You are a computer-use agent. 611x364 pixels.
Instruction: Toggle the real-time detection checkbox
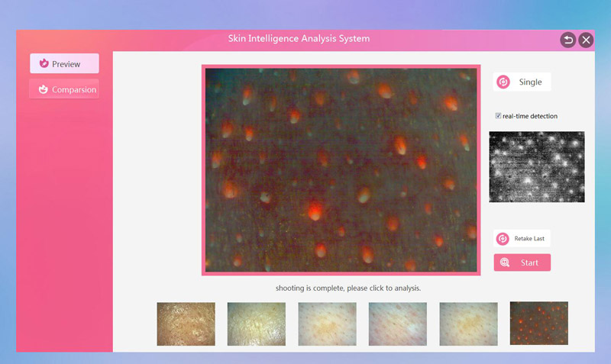[498, 116]
